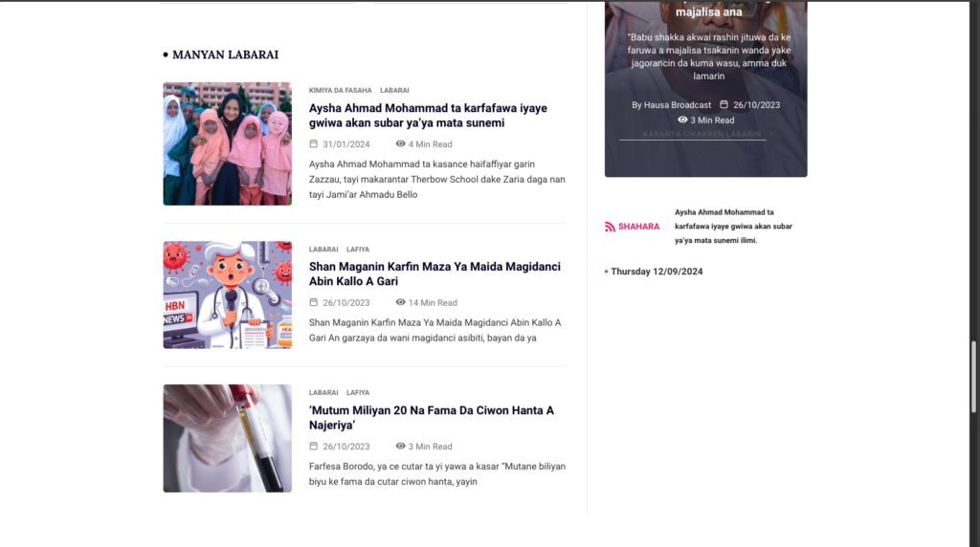Open the Aysha Ahmad Mohammad article headline

click(x=428, y=116)
